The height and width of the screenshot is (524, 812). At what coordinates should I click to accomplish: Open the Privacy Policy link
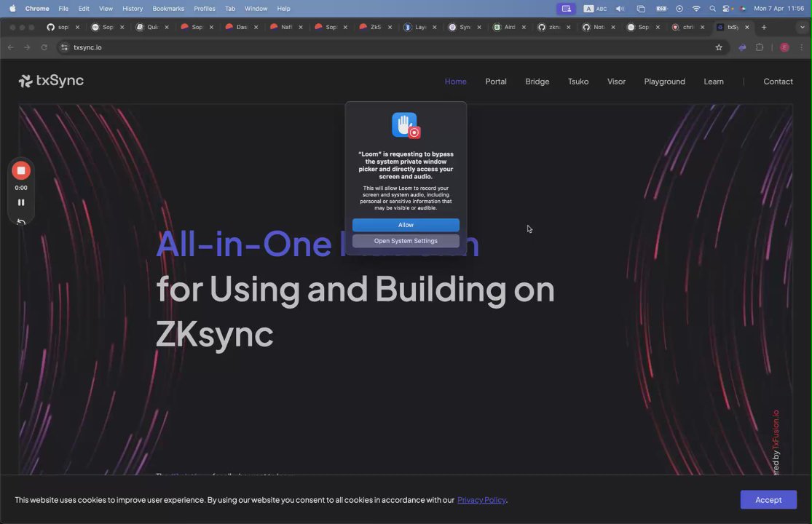pos(481,500)
